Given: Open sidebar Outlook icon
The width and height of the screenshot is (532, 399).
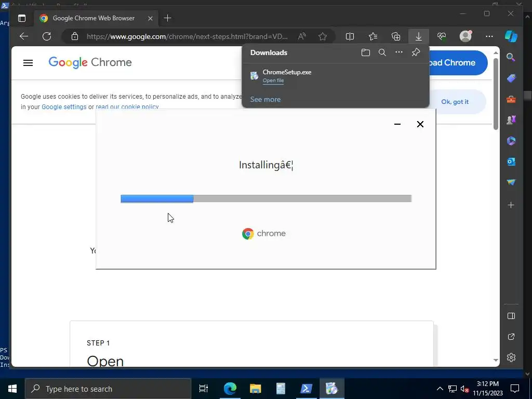Looking at the screenshot, I should pyautogui.click(x=511, y=162).
